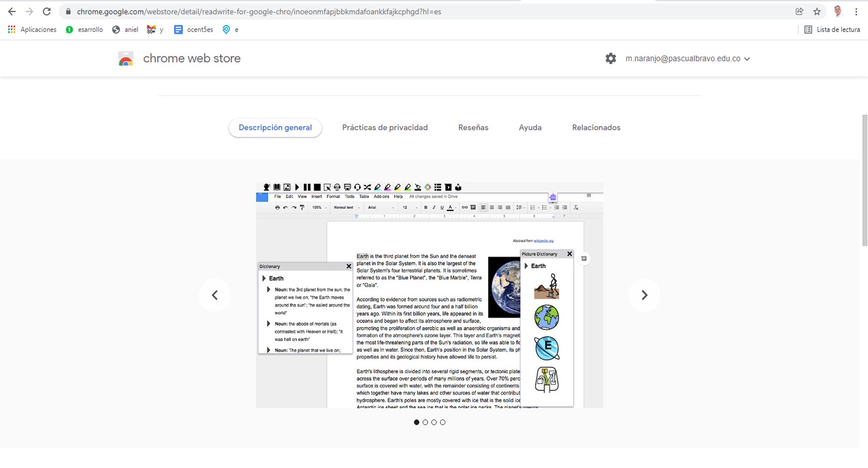Screen dimensions: 868x468
Task: Select the second carousel dot
Action: [425, 422]
